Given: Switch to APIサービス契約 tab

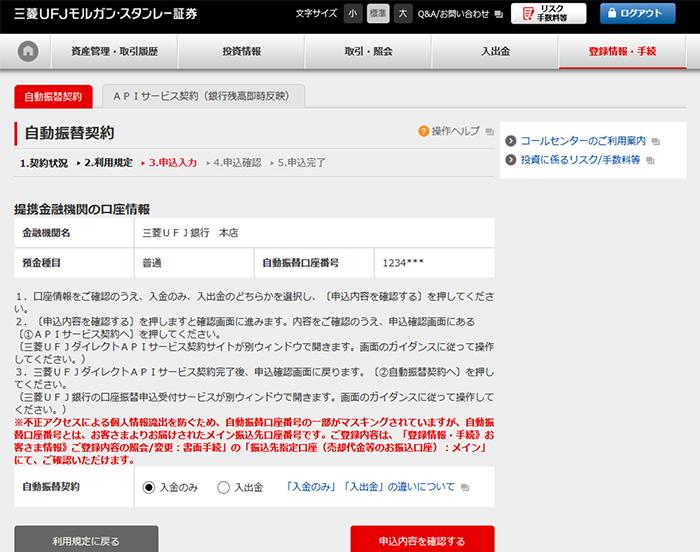Looking at the screenshot, I should 203,96.
